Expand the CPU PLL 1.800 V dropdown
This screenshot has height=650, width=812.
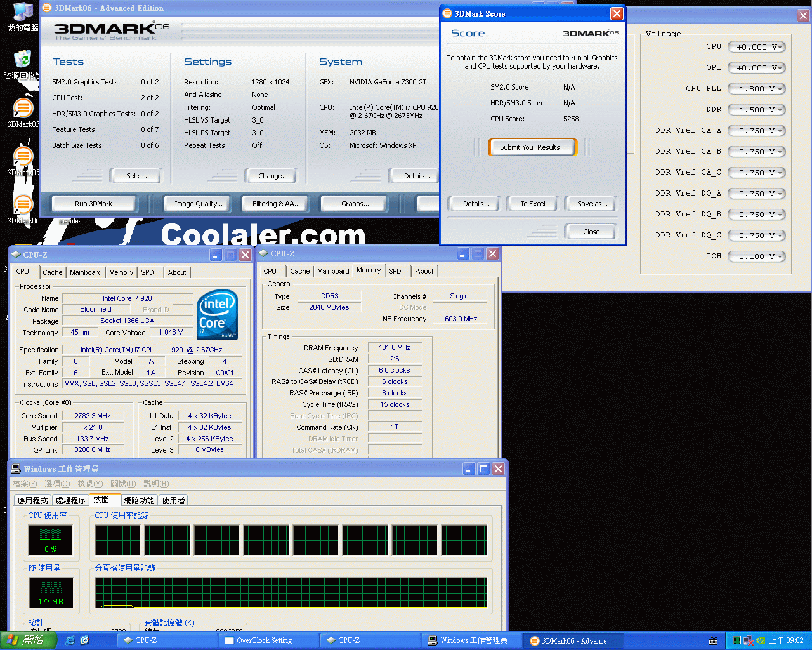pos(757,89)
